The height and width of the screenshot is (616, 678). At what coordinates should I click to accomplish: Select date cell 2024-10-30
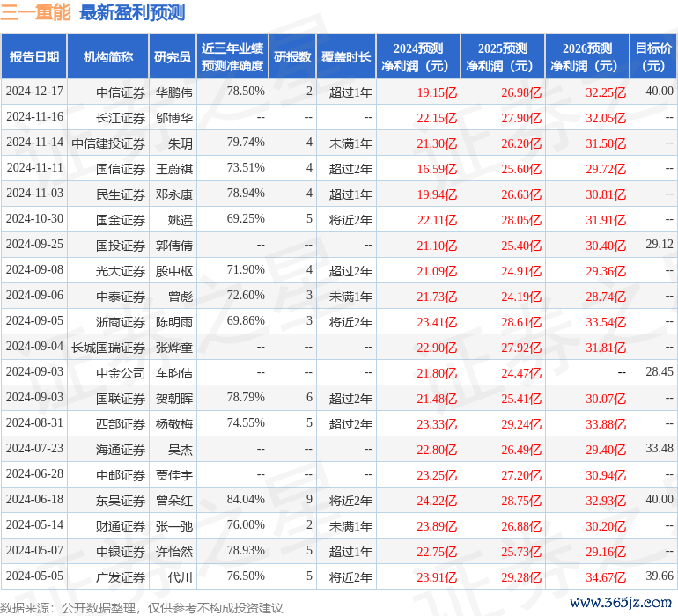34,219
